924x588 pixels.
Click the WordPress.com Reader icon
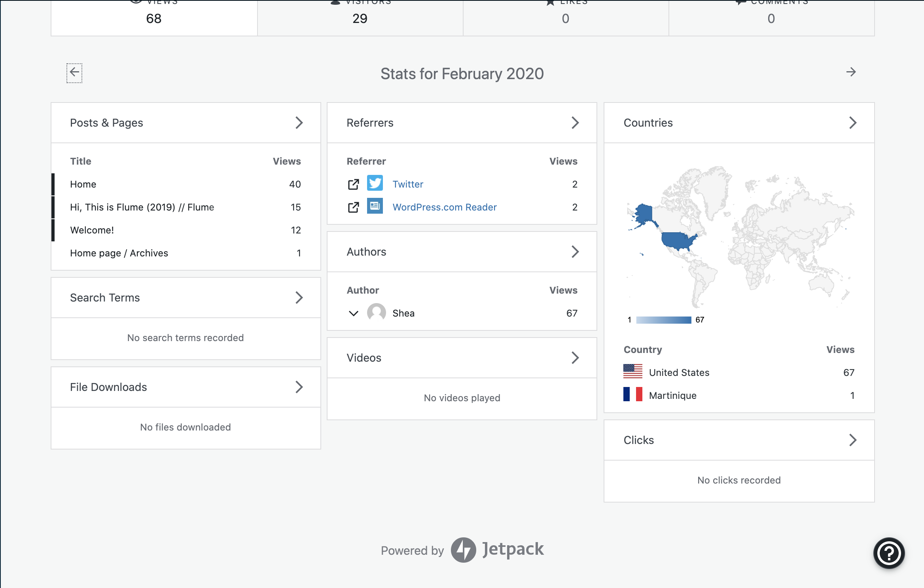(x=375, y=206)
